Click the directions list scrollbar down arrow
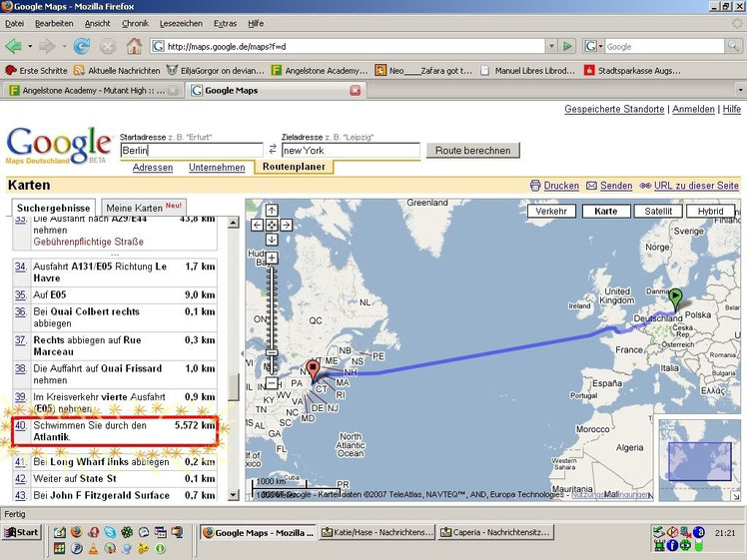The height and width of the screenshot is (560, 747). [x=233, y=495]
